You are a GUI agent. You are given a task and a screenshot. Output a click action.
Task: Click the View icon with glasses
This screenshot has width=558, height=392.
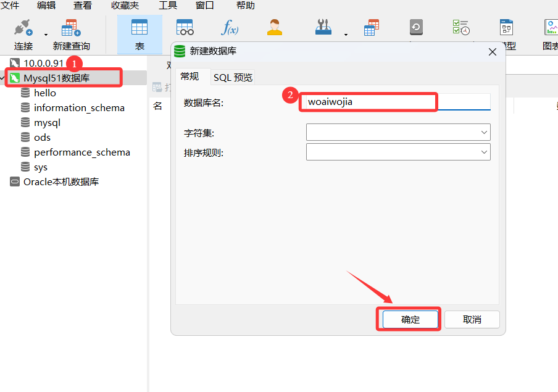click(185, 28)
